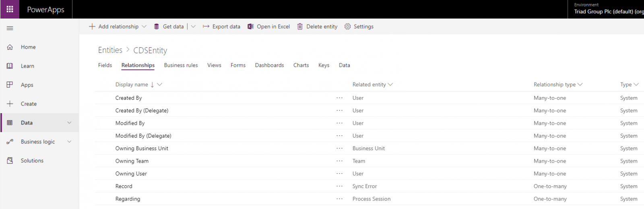Expand the Add relationship dropdown chevron
Screen dimensions: 644x209
click(x=144, y=27)
